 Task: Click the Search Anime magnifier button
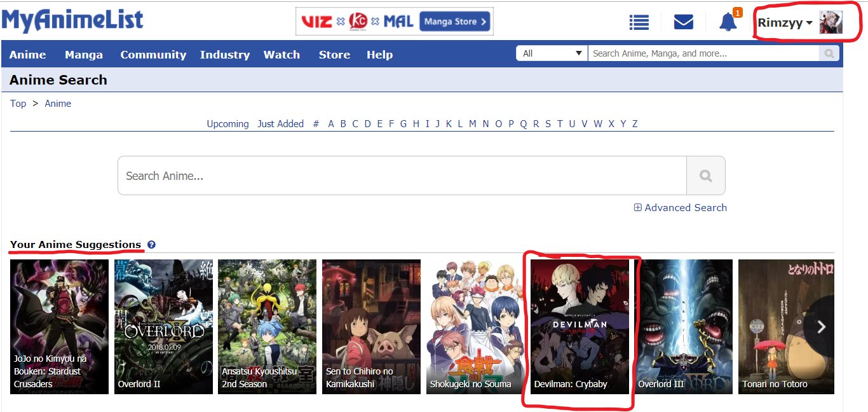click(x=705, y=175)
